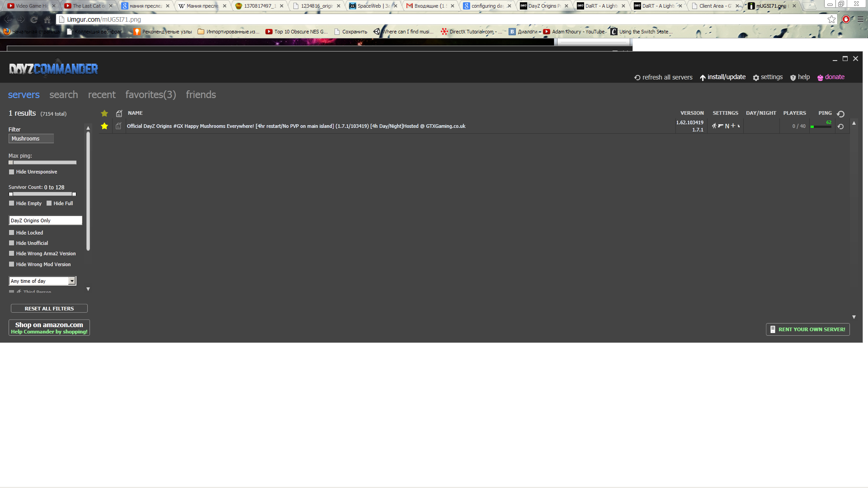The image size is (868, 488).
Task: Switch to the servers tab
Action: (x=24, y=95)
